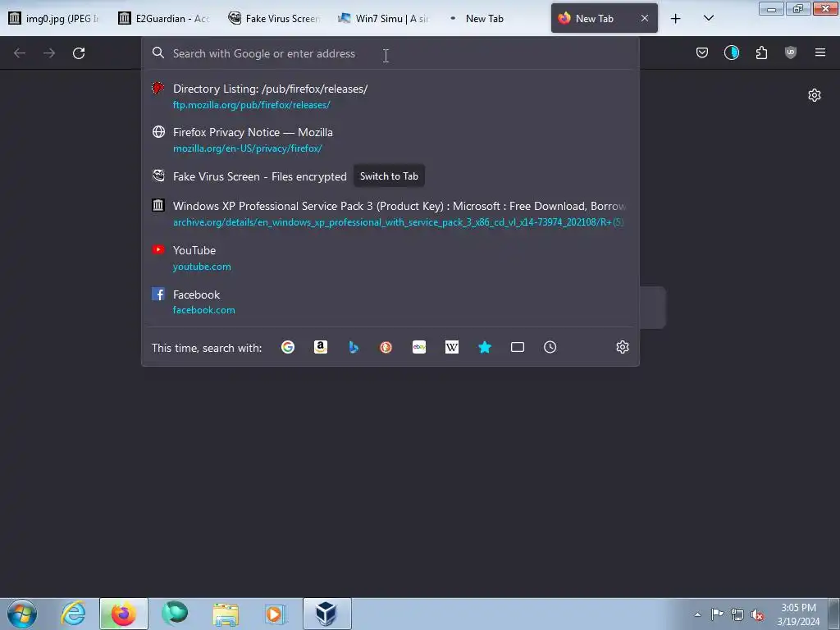Search in Bookmarks star icon

click(484, 347)
